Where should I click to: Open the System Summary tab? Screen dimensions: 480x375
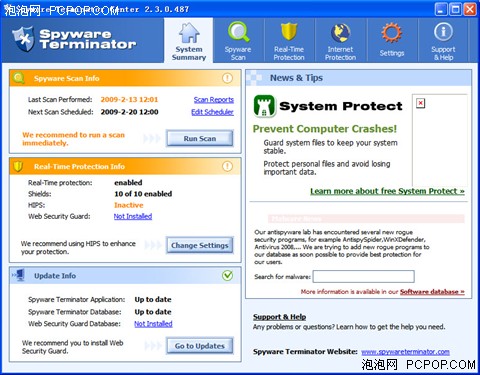189,41
